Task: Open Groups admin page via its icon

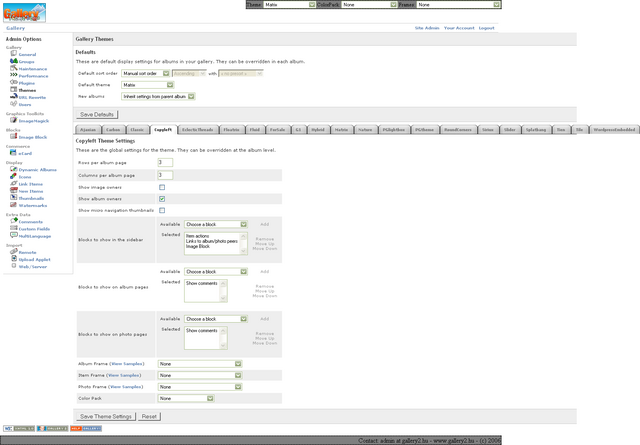Action: point(13,61)
